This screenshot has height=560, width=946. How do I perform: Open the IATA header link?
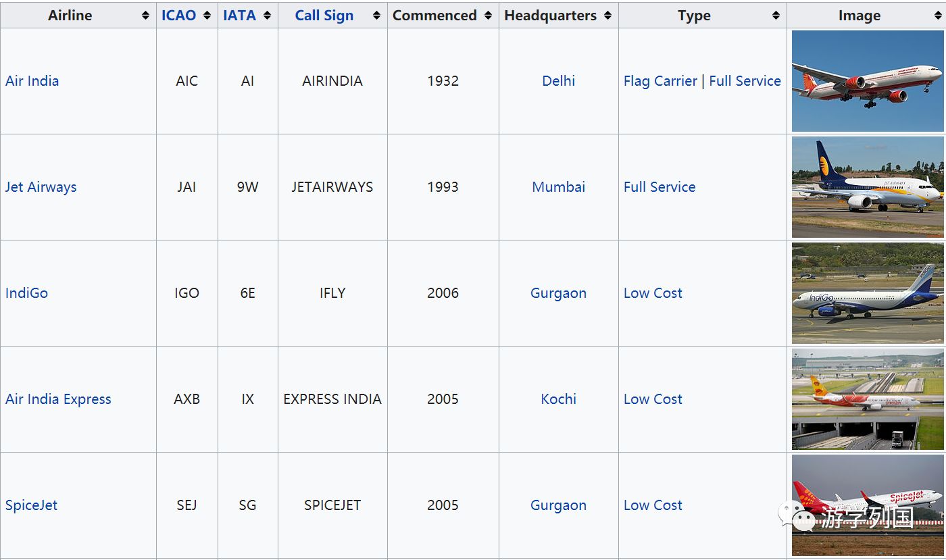click(x=239, y=16)
